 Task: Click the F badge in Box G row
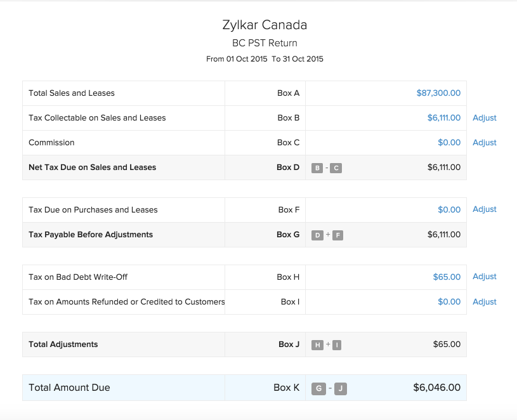(x=337, y=235)
